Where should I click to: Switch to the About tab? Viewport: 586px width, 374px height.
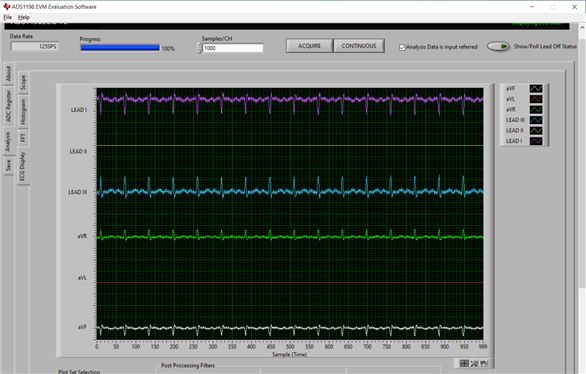9,74
